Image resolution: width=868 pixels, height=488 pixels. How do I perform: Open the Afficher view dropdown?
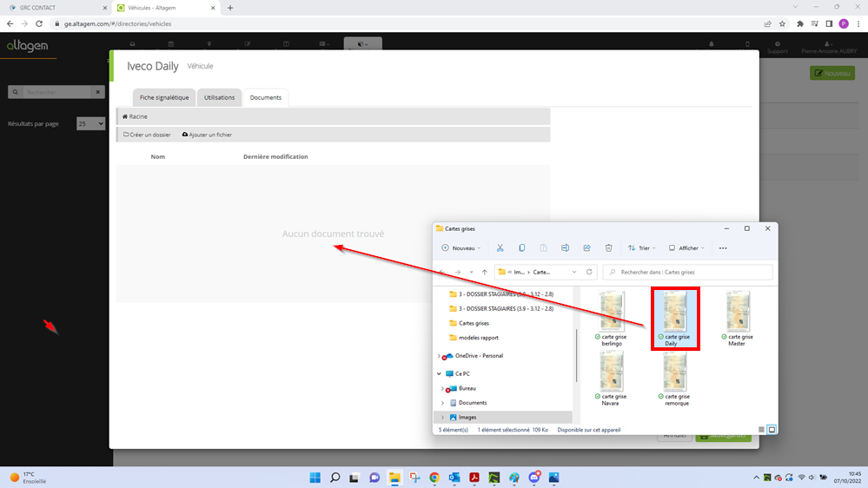[686, 247]
